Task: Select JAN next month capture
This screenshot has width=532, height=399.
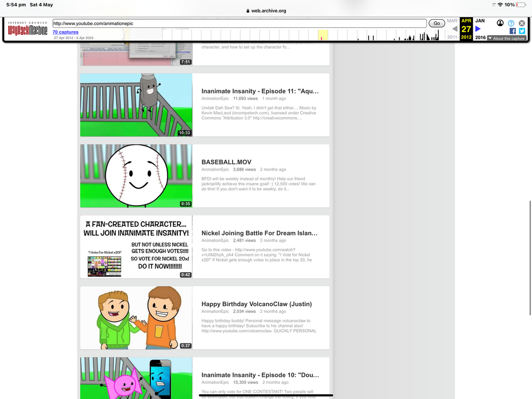Action: [x=480, y=21]
